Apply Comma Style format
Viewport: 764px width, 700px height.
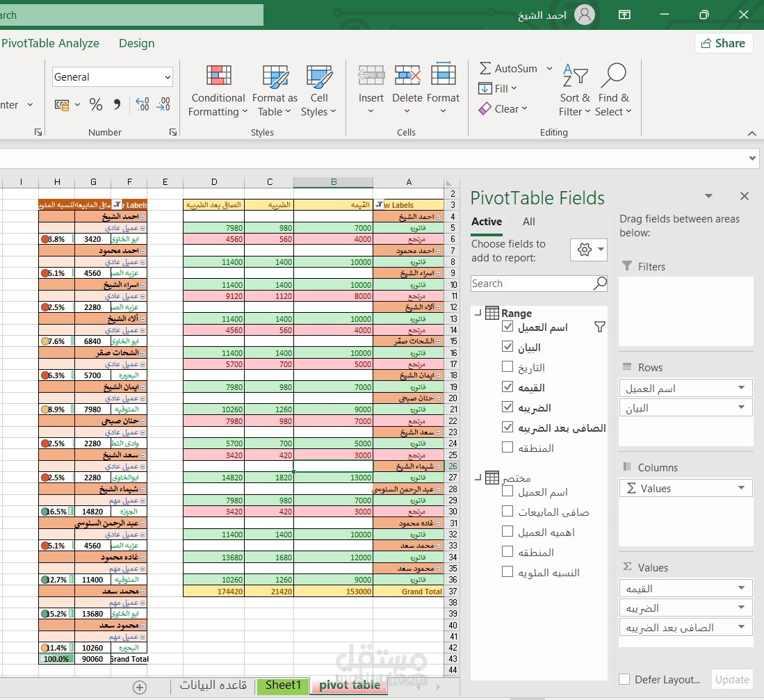(x=117, y=104)
